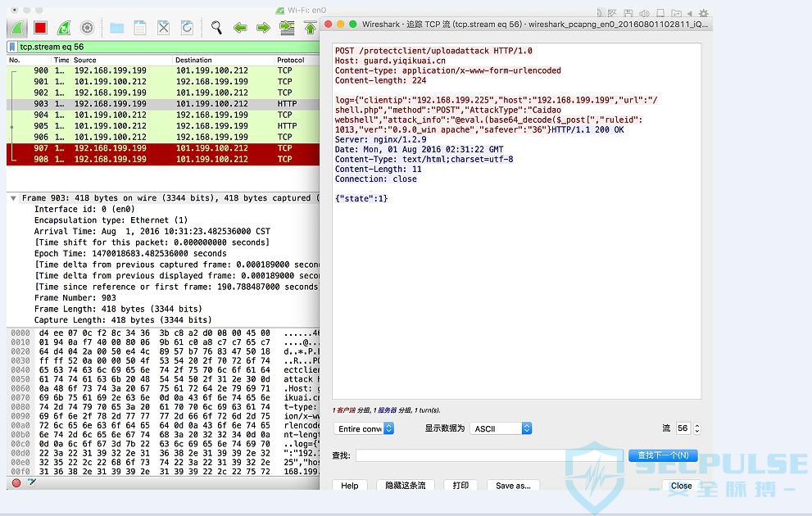This screenshot has width=812, height=516.
Task: Select the Encapsulation type: Ethernet line
Action: pyautogui.click(x=111, y=220)
